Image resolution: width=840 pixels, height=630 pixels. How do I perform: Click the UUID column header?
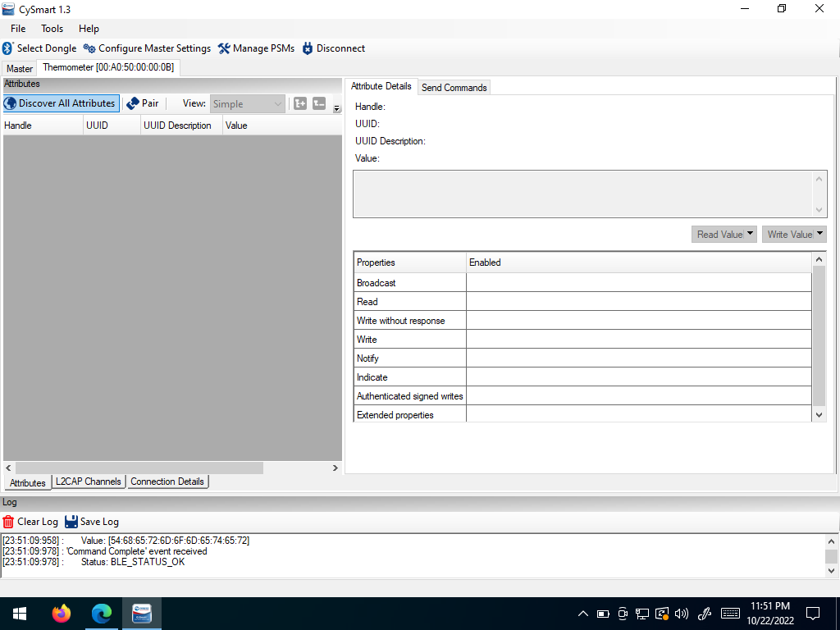point(112,126)
